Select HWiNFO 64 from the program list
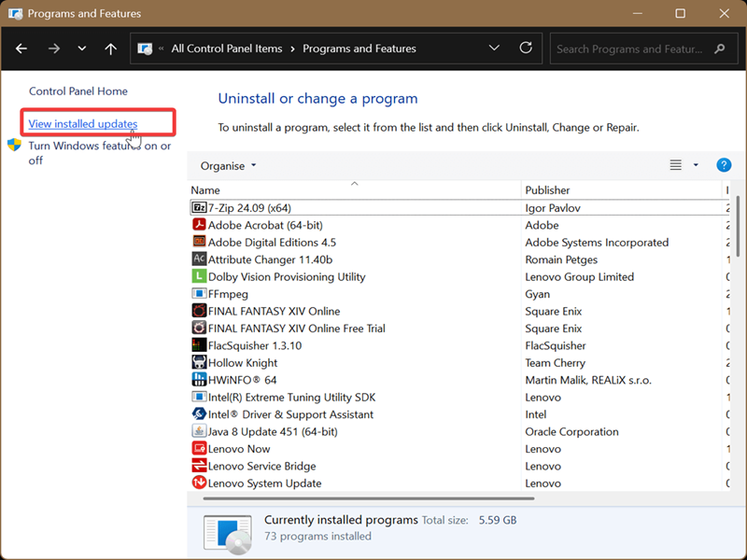This screenshot has width=747, height=560. coord(242,380)
